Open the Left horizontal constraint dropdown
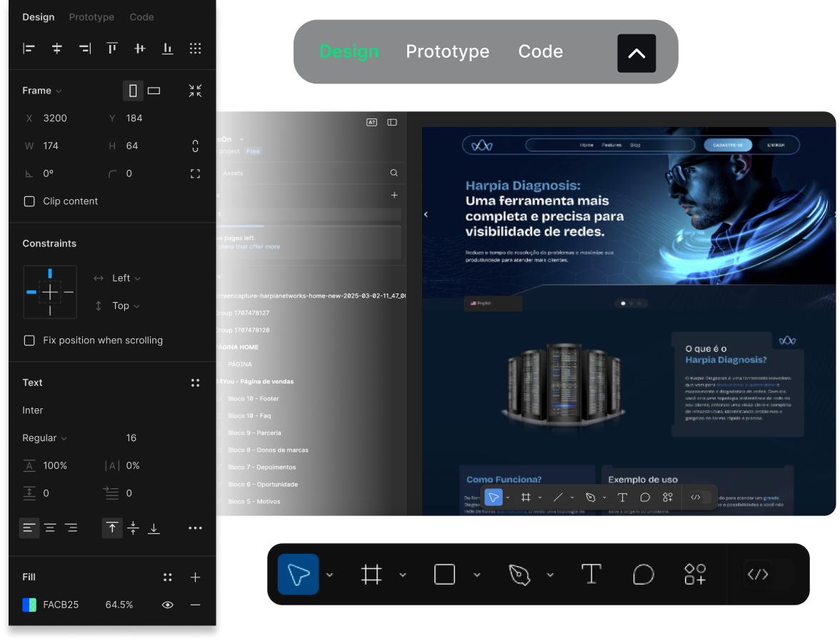The height and width of the screenshot is (641, 840). (x=126, y=278)
